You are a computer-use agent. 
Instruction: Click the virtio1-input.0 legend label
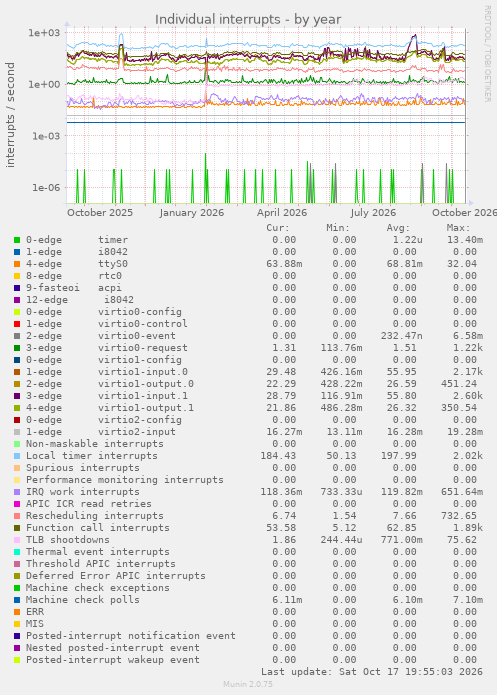tap(143, 372)
